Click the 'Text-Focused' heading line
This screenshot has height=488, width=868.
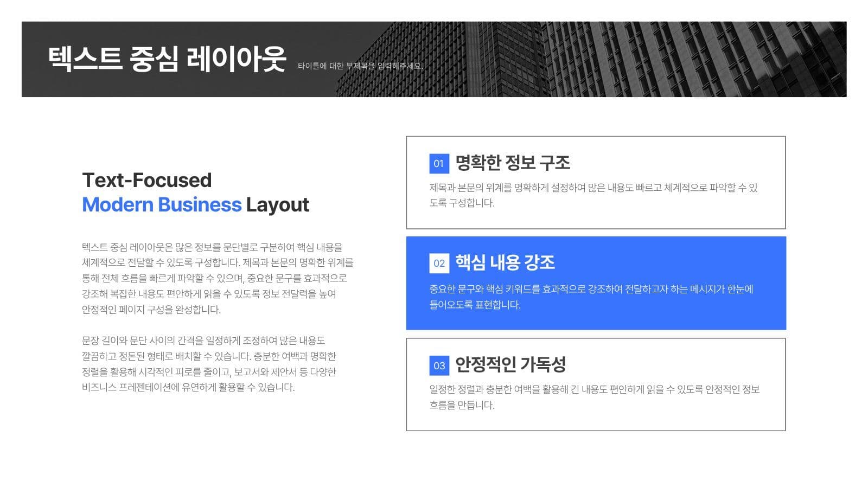pos(147,180)
